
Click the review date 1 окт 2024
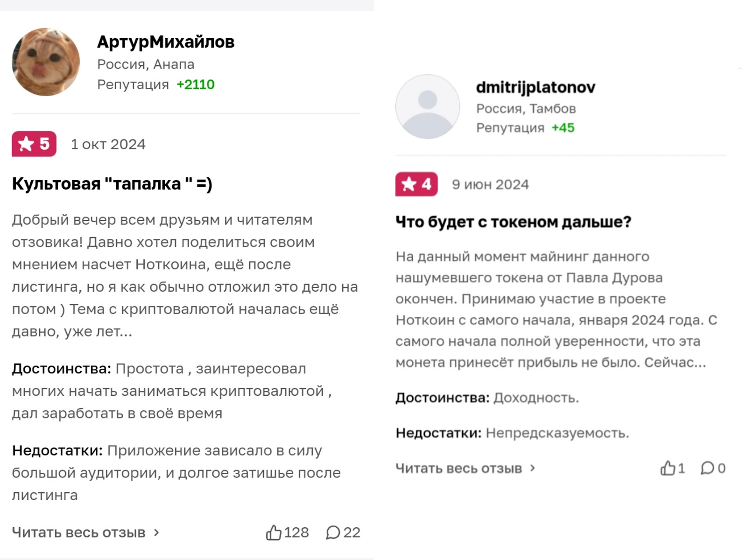click(x=108, y=144)
